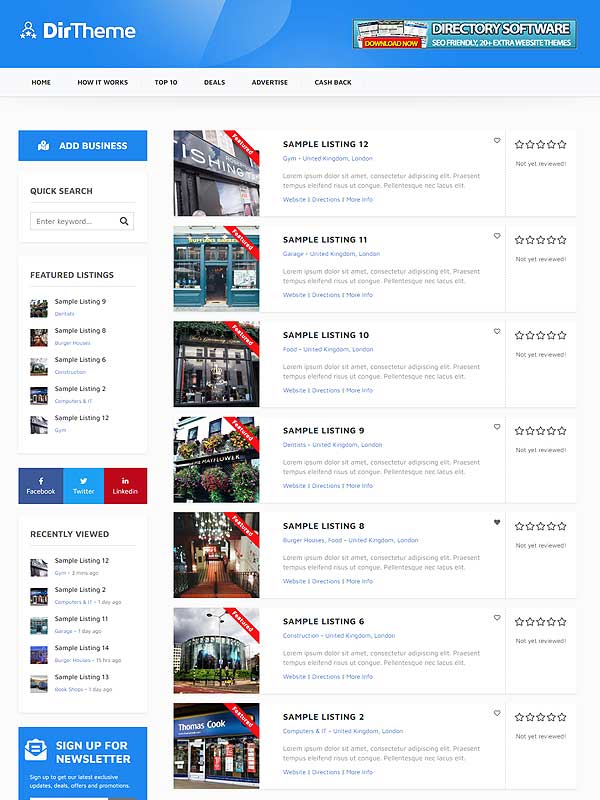Toggle the heart on Sample Listing 8

tap(497, 523)
